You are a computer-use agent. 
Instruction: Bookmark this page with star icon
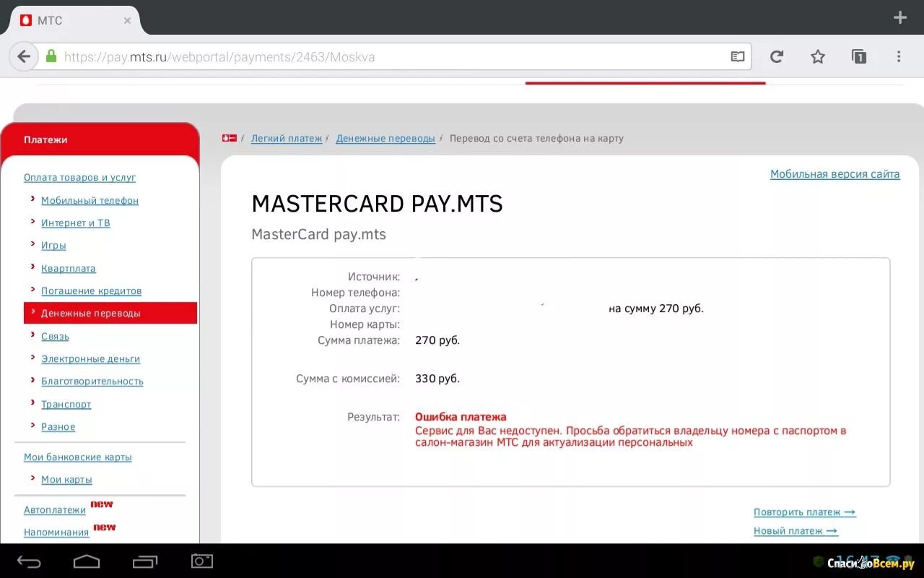click(x=818, y=56)
